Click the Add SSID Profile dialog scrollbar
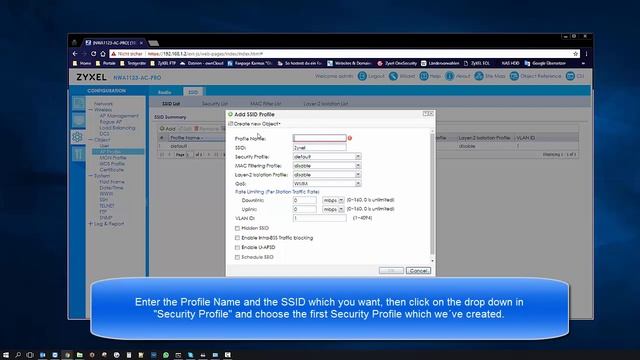This screenshot has height=360, width=640. [x=432, y=194]
